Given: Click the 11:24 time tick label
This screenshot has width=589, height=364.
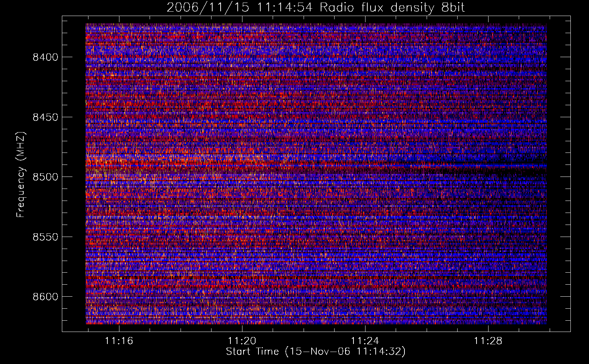Looking at the screenshot, I should 365,341.
